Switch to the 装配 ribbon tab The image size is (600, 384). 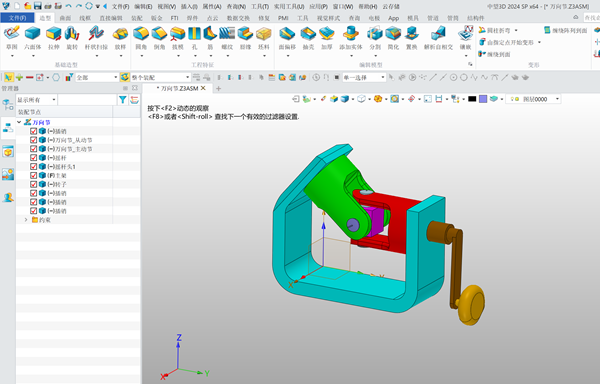point(137,18)
